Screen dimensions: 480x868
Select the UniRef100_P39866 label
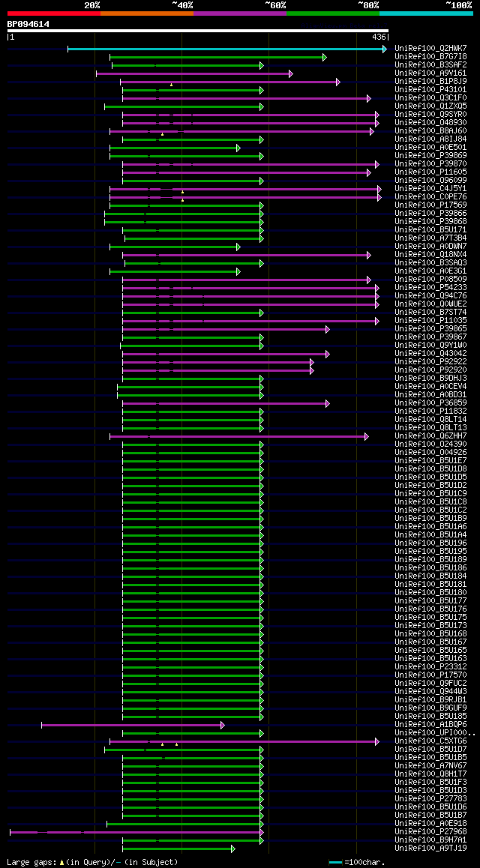(430, 214)
